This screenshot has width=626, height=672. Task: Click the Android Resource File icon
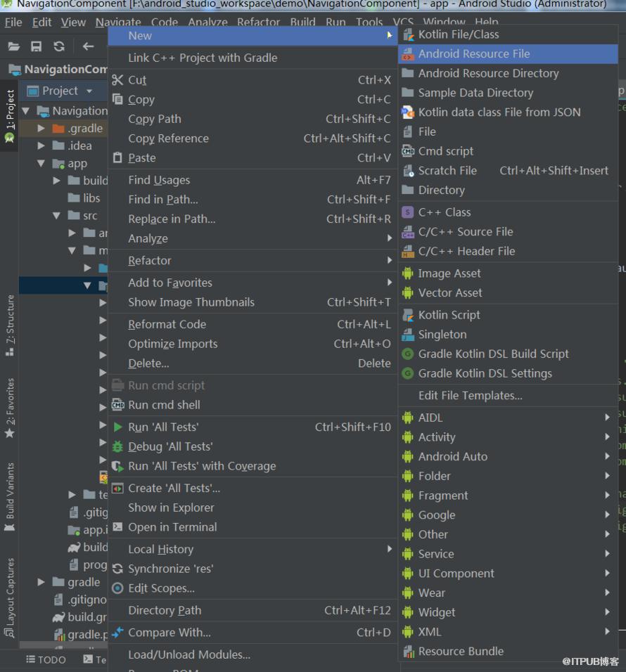[x=408, y=54]
